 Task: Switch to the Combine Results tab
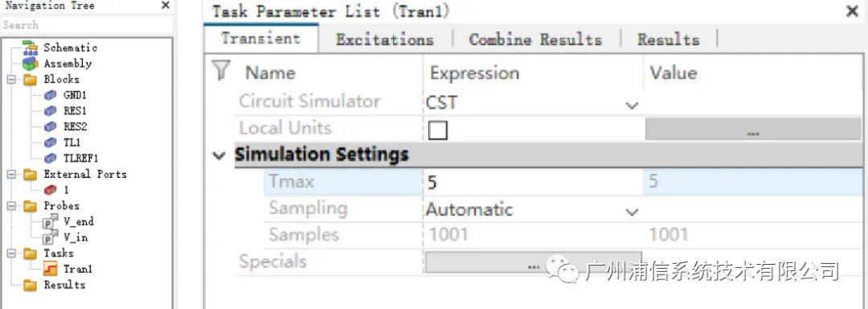pos(535,40)
